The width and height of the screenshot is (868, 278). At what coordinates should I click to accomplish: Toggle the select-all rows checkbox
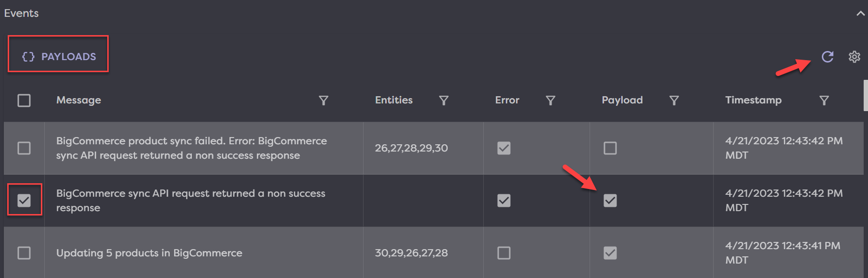24,101
